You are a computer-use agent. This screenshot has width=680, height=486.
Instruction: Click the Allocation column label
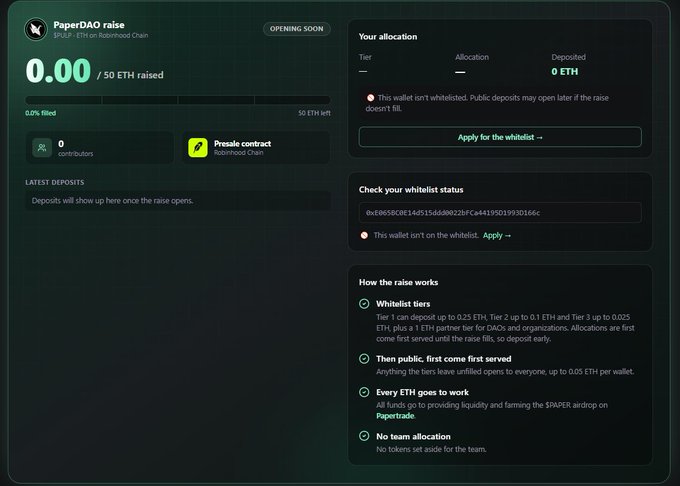click(472, 57)
